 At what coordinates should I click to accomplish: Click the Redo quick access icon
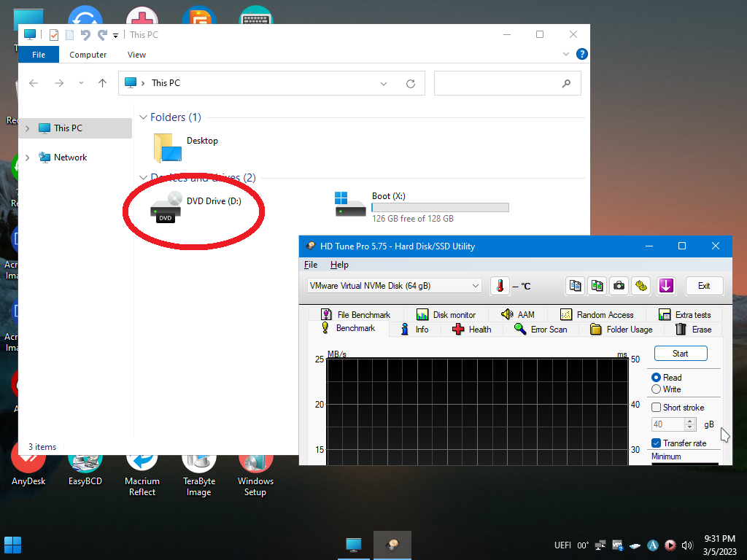pyautogui.click(x=102, y=35)
